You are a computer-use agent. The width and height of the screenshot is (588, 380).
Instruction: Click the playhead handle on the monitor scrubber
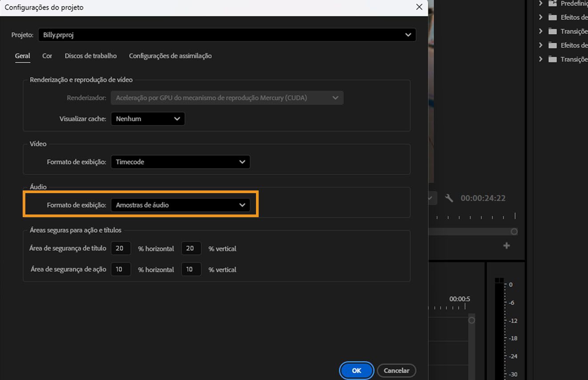point(514,231)
